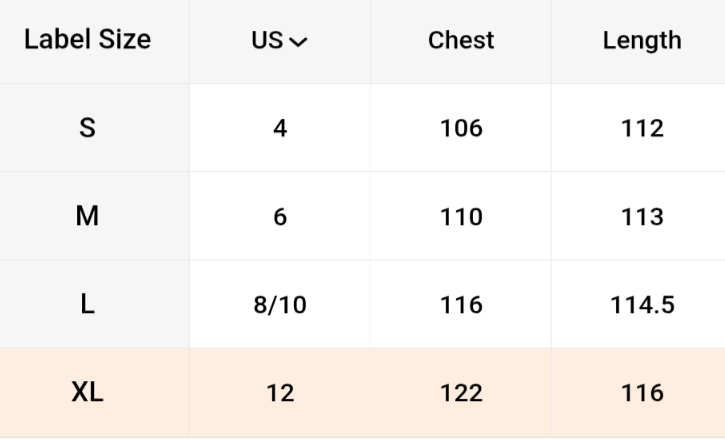This screenshot has width=725, height=440.
Task: Click chest measurement 110
Action: [461, 217]
